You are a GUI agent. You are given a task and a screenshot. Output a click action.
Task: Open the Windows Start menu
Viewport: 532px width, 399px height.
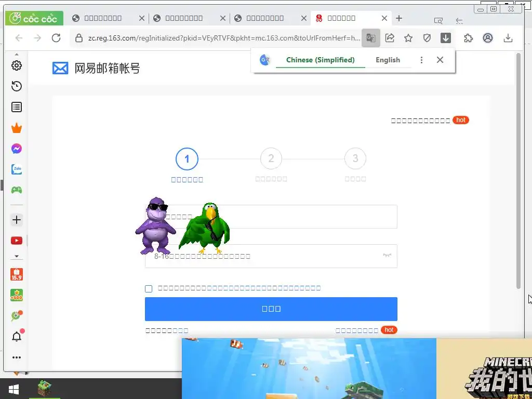[14, 389]
